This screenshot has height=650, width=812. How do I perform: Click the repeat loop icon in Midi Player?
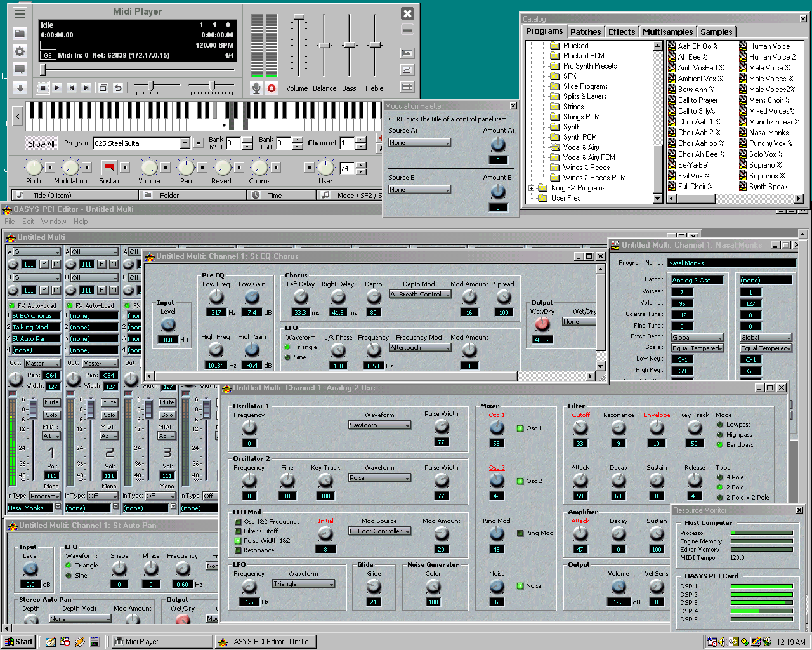coord(117,88)
